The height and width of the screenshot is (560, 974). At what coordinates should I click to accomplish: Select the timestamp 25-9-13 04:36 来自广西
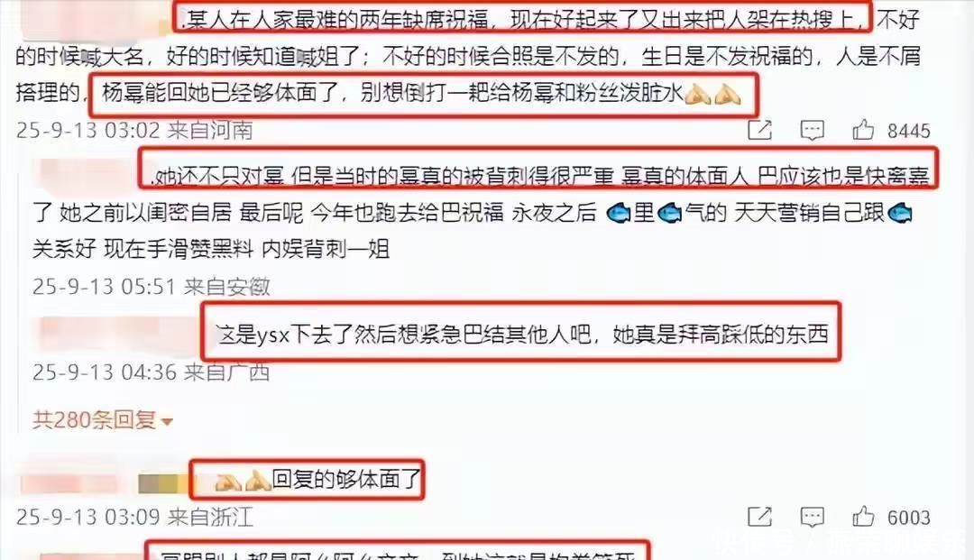tap(151, 372)
